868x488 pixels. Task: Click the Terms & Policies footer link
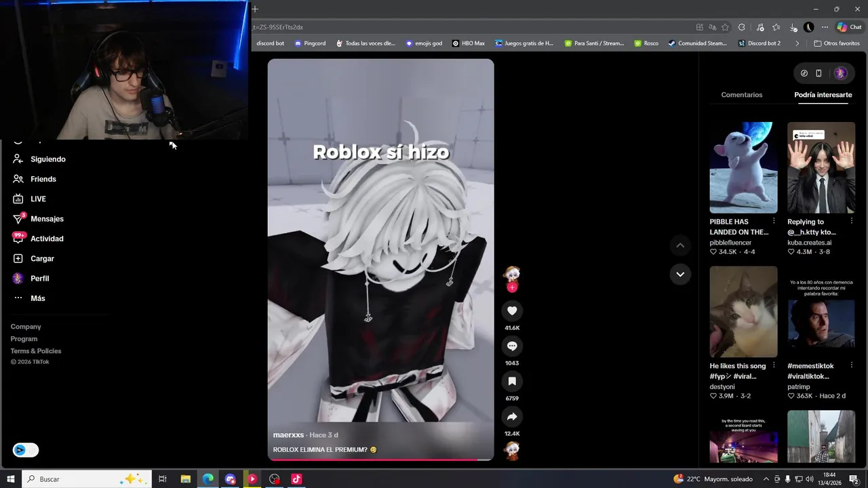pyautogui.click(x=36, y=351)
